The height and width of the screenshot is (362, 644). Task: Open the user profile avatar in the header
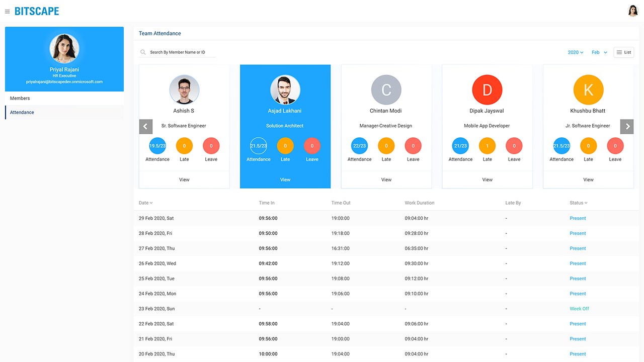pyautogui.click(x=633, y=11)
